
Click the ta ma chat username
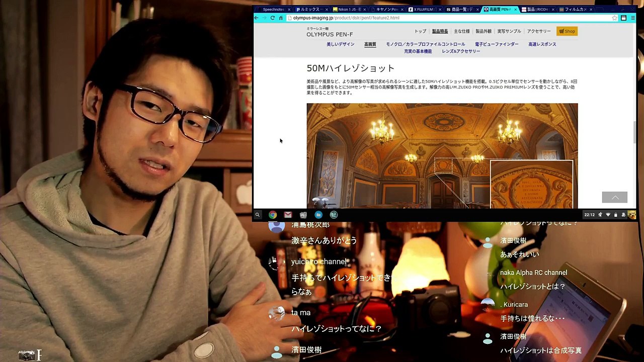coord(301,313)
